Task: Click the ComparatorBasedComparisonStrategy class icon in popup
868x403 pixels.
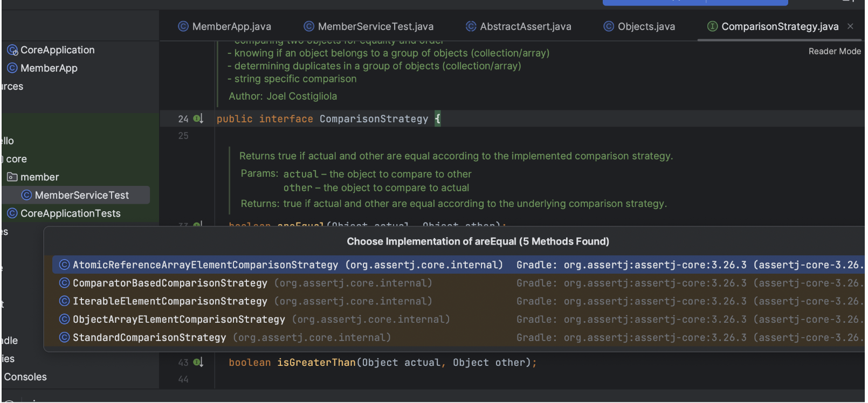Action: point(65,283)
